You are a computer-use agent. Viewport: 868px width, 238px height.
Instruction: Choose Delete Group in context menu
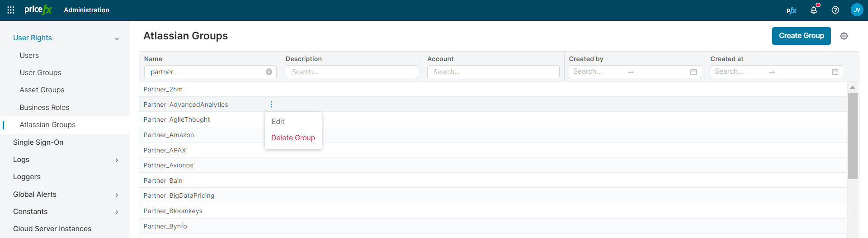pos(293,138)
